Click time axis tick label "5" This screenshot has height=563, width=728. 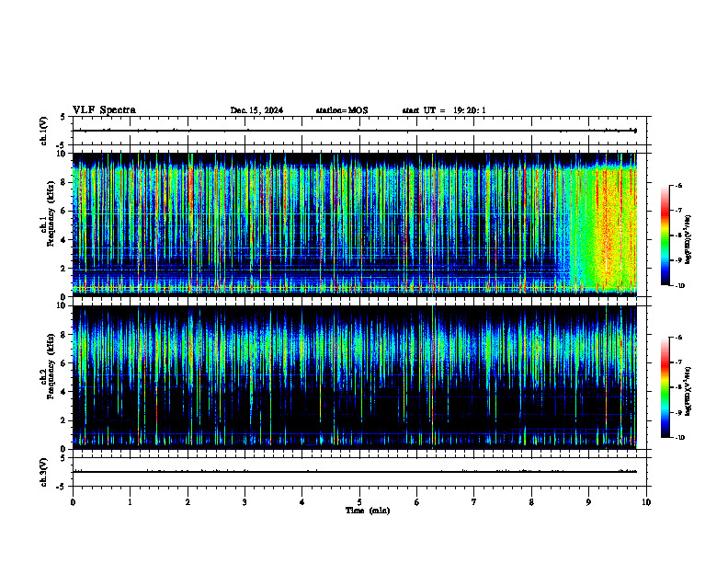click(359, 502)
